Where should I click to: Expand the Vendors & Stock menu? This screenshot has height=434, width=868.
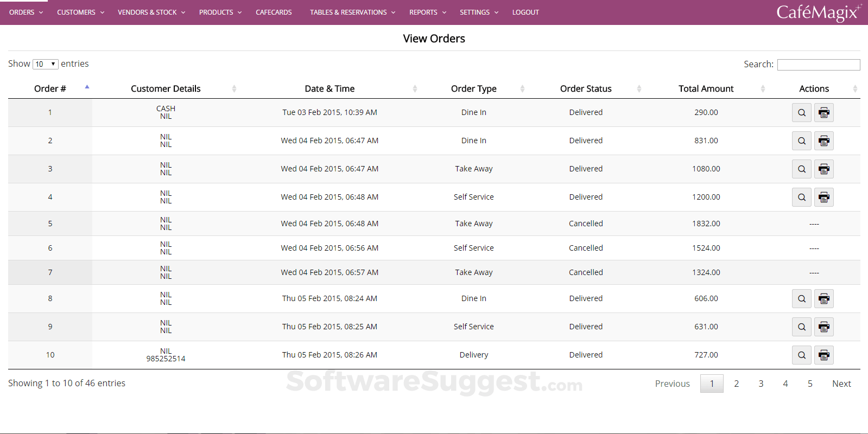[x=151, y=12]
